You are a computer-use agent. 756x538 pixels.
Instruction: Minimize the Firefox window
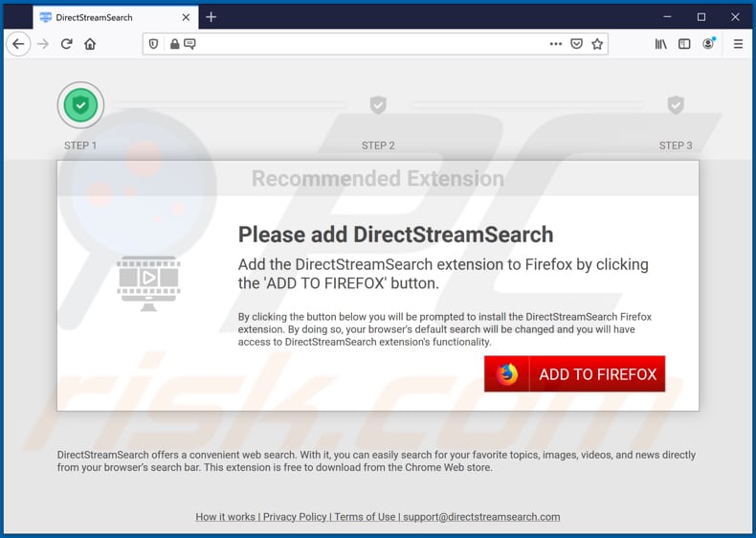[667, 17]
